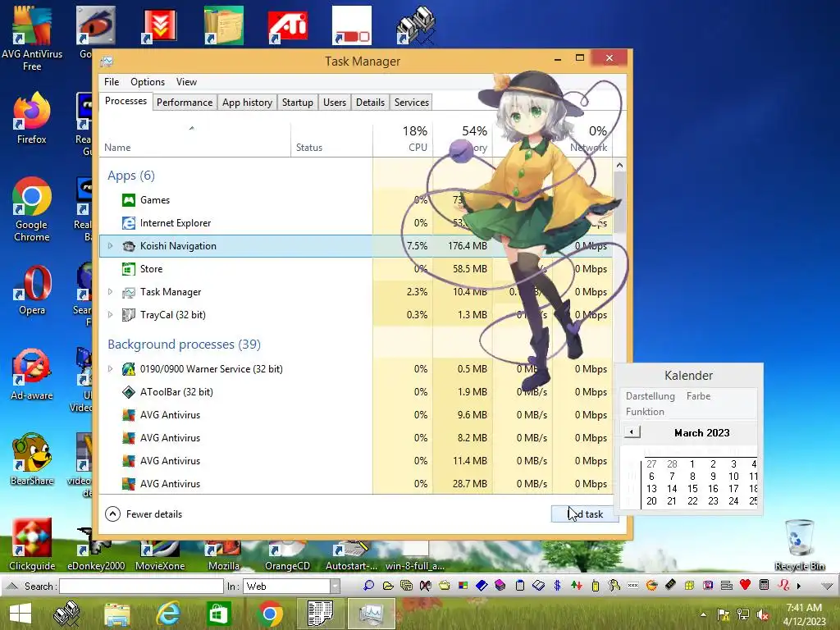Screen dimensions: 840x630
Task: Click inside the Search input field
Action: (141, 586)
